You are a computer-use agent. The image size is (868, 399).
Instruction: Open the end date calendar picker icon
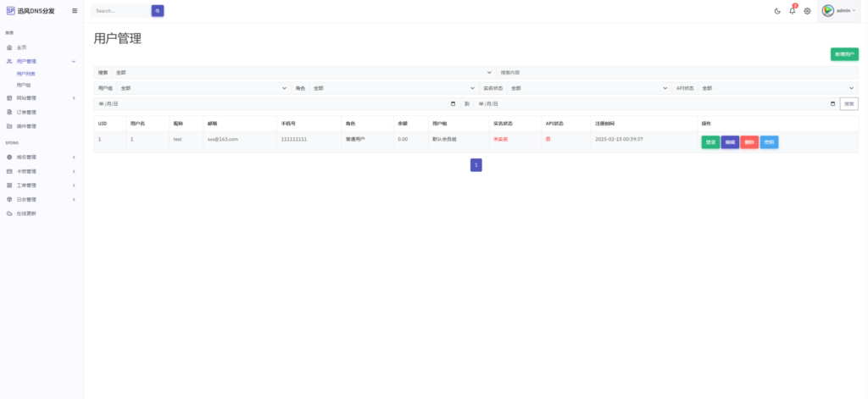[832, 103]
